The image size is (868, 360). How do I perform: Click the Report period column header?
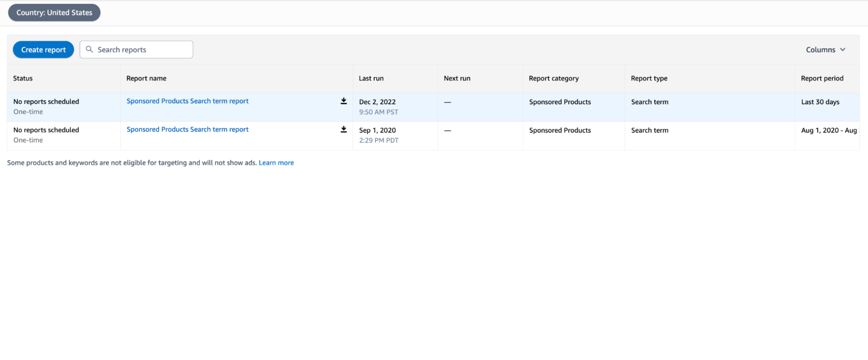pyautogui.click(x=822, y=78)
